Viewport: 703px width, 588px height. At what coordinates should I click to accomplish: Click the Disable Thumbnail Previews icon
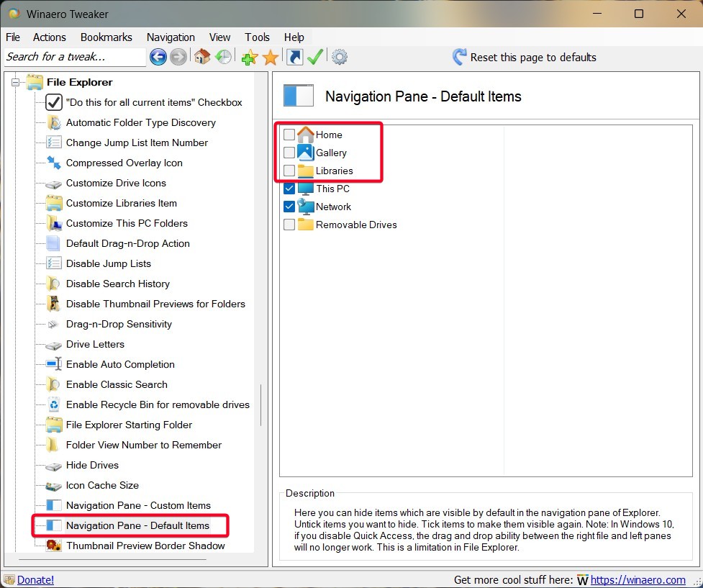pos(54,304)
